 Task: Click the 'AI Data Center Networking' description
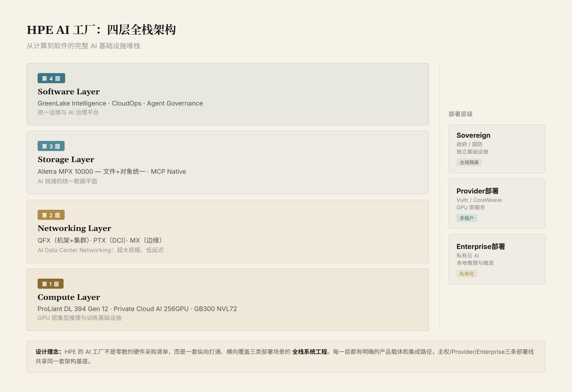point(100,250)
